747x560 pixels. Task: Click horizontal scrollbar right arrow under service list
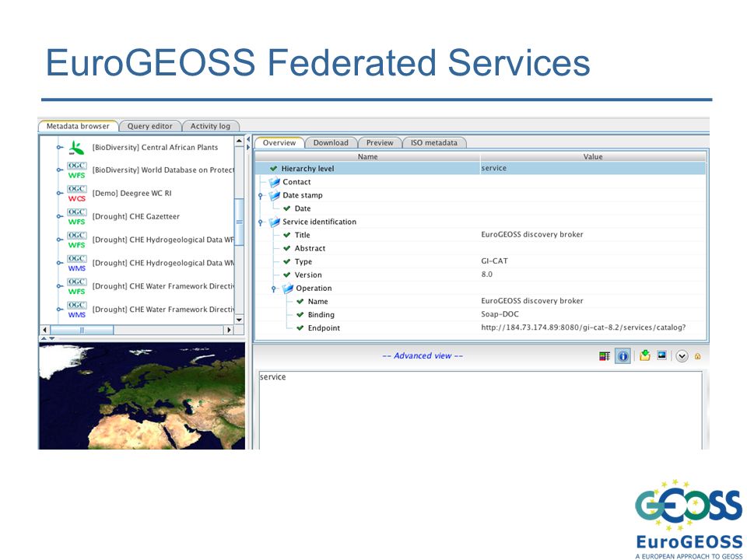pyautogui.click(x=229, y=330)
